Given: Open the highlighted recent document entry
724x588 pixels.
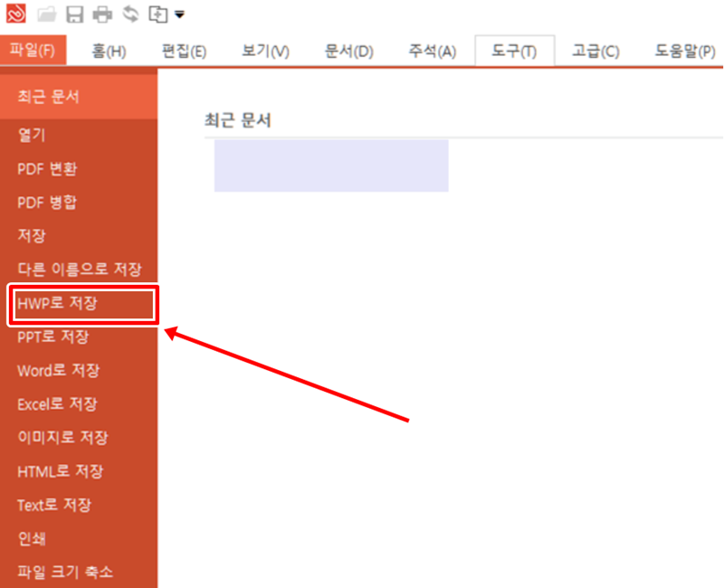Looking at the screenshot, I should pyautogui.click(x=331, y=166).
